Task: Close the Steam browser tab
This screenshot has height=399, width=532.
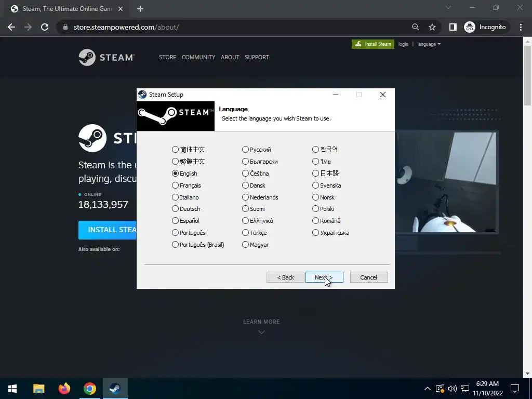Action: click(x=121, y=9)
